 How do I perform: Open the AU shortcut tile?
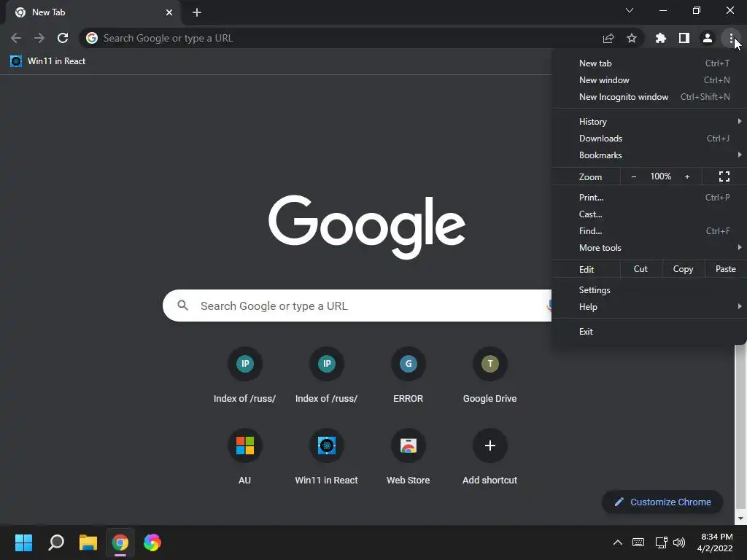[245, 457]
